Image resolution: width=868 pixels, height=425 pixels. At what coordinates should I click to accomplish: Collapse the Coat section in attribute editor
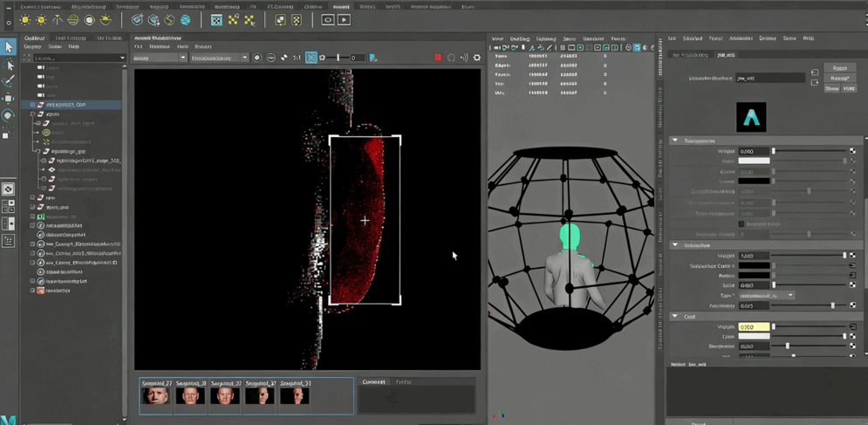tap(675, 317)
